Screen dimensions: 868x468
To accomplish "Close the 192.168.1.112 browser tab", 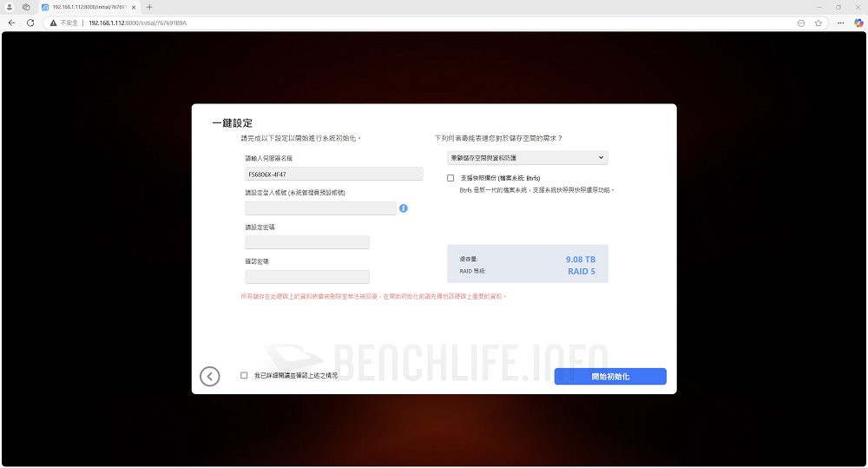I will pyautogui.click(x=134, y=7).
